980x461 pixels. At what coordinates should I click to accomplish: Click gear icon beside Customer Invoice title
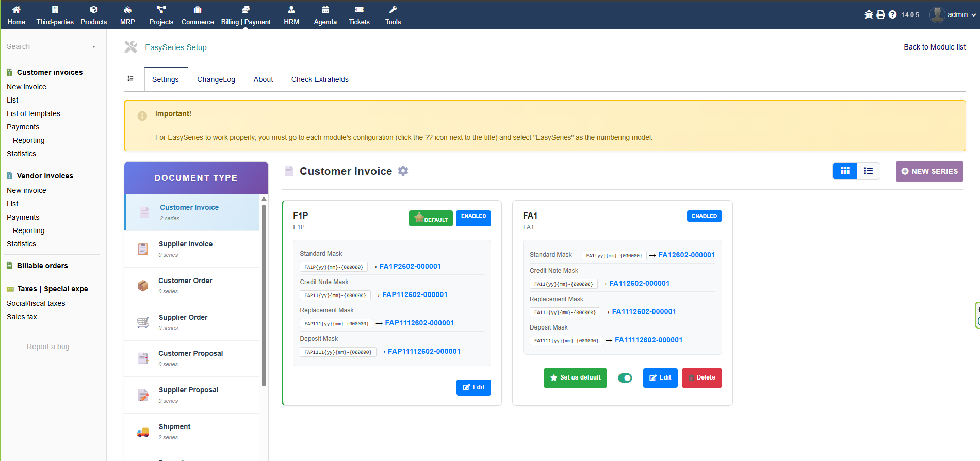403,171
